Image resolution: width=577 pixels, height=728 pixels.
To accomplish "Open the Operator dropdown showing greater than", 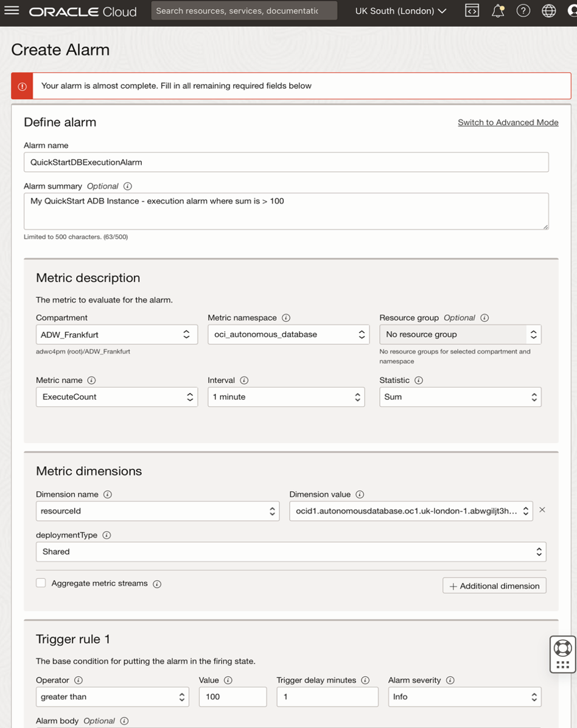I will coord(113,697).
